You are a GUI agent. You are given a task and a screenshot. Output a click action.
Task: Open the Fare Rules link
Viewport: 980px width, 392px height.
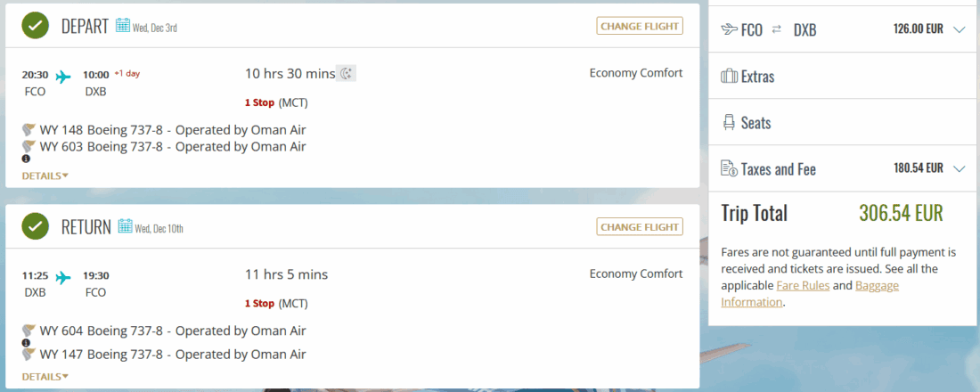803,286
